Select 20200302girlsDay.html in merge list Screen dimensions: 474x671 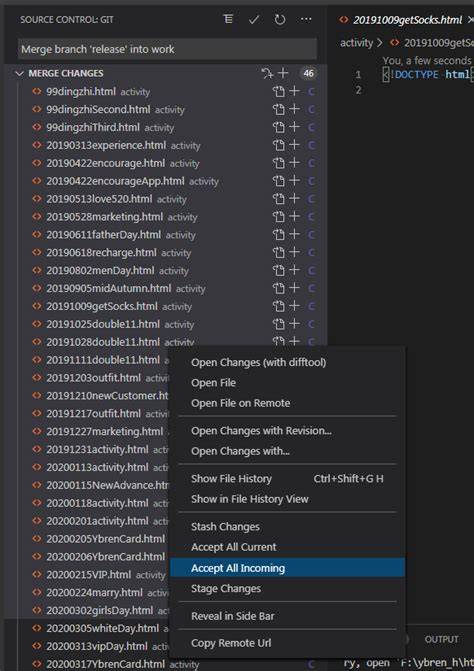click(99, 610)
